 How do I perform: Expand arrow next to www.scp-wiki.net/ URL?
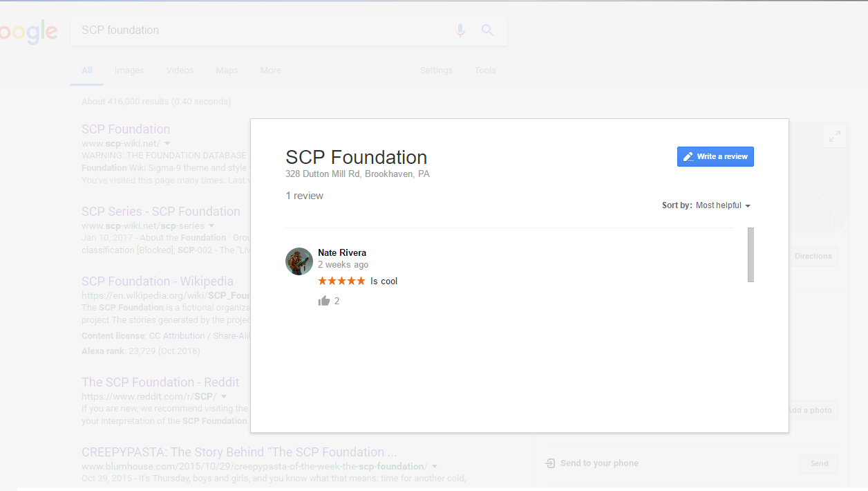167,143
